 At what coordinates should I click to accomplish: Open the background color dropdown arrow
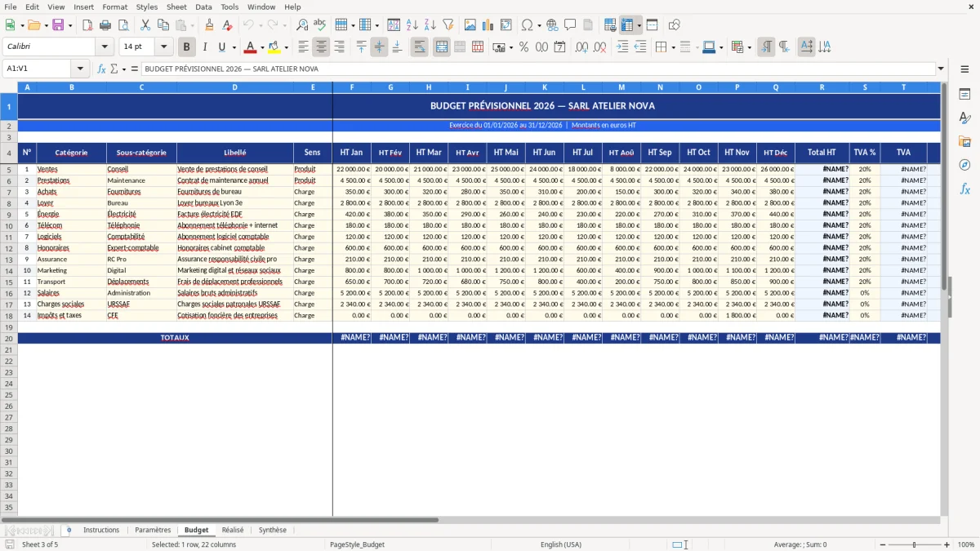286,47
